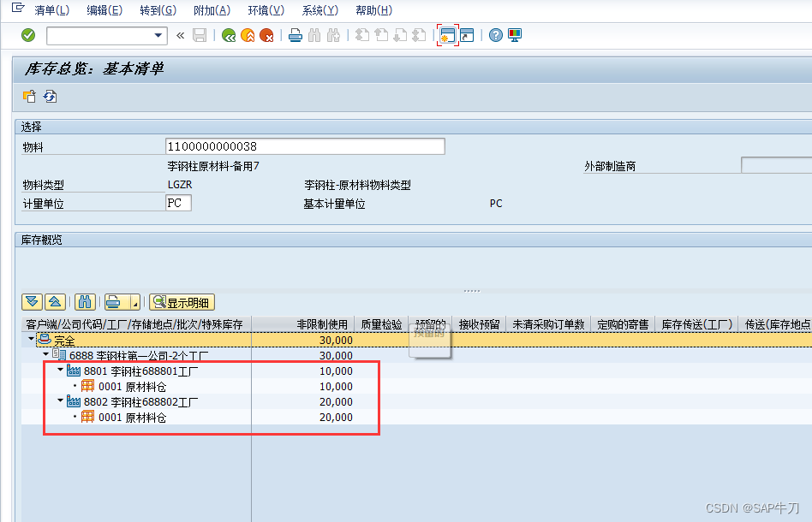Click the 库存传送(工厂) column header
This screenshot has height=522, width=812.
point(696,324)
